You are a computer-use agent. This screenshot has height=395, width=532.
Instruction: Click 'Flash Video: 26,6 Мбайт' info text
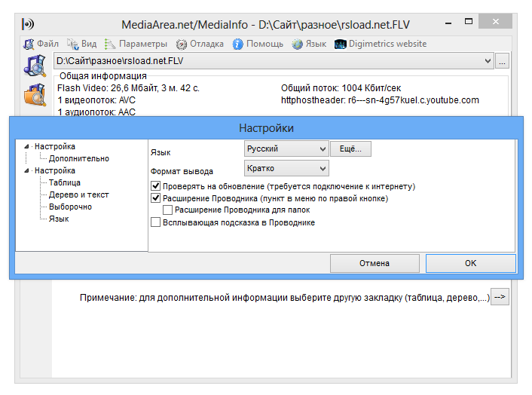click(x=128, y=88)
